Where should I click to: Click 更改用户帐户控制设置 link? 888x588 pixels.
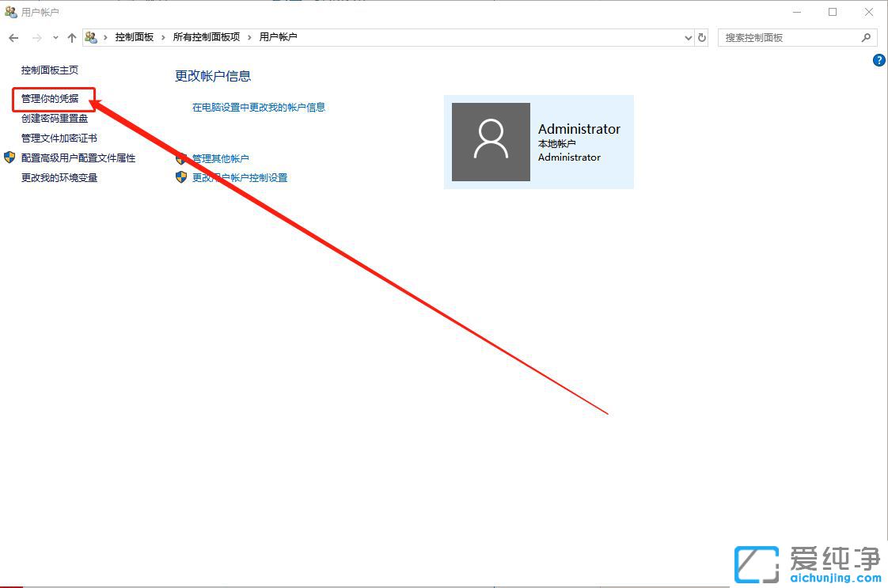point(240,177)
